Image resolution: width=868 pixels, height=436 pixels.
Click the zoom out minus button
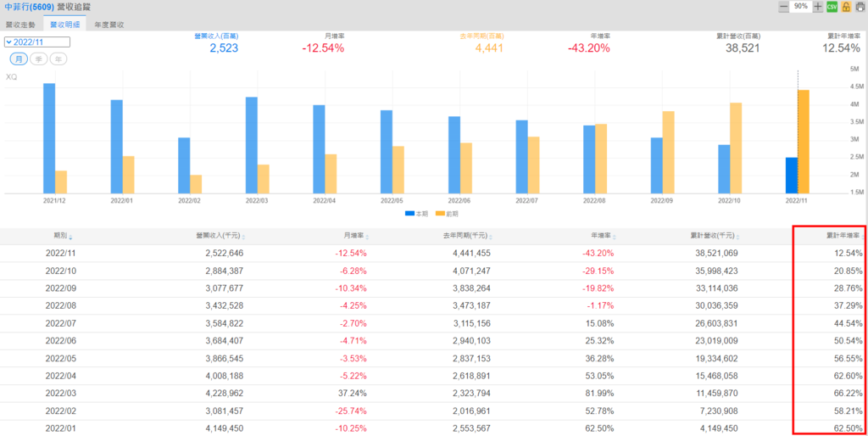783,7
